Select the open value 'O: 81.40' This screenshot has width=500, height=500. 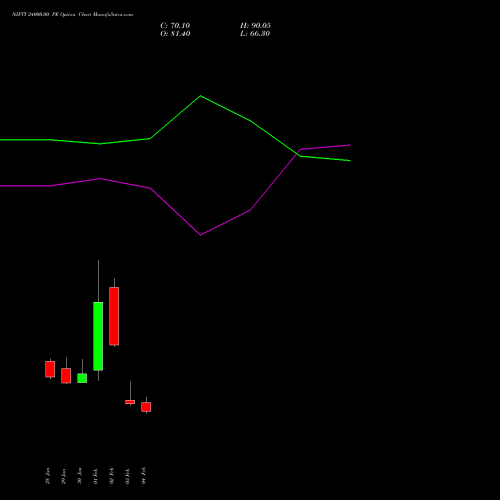tap(175, 34)
